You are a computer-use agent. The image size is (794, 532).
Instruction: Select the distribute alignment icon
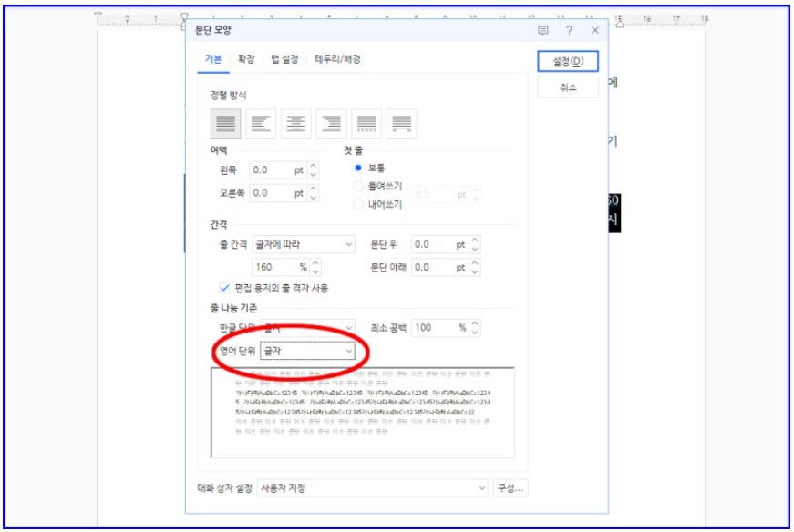click(x=366, y=124)
